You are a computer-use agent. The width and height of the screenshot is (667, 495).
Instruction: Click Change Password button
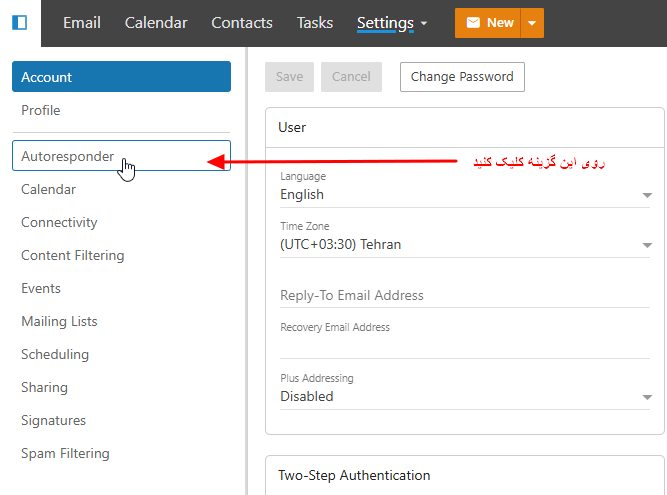[x=462, y=77]
